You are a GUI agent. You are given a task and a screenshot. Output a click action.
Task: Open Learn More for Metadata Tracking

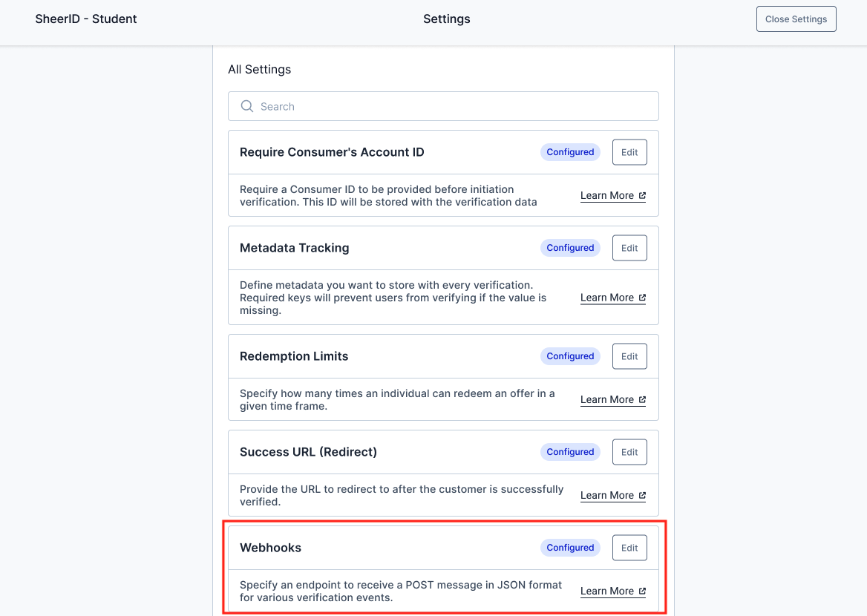[x=606, y=298]
